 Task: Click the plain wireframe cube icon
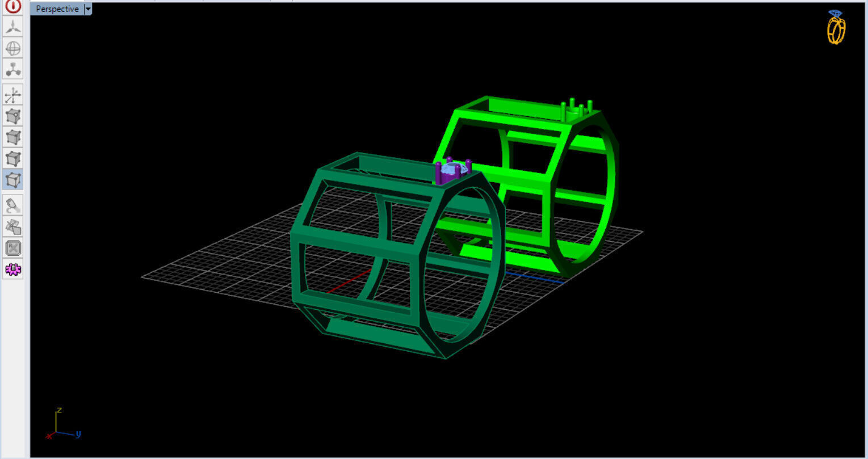(13, 158)
